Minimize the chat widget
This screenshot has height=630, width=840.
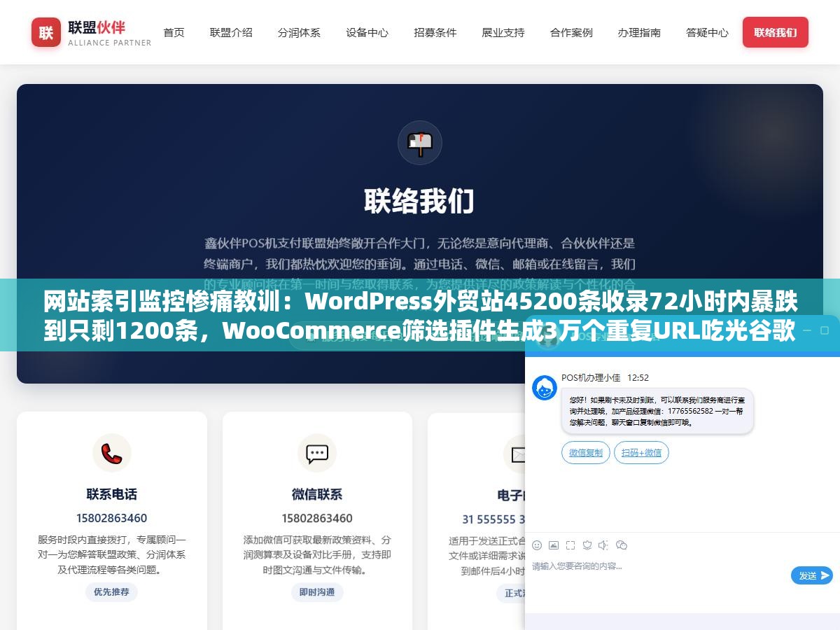click(x=806, y=330)
